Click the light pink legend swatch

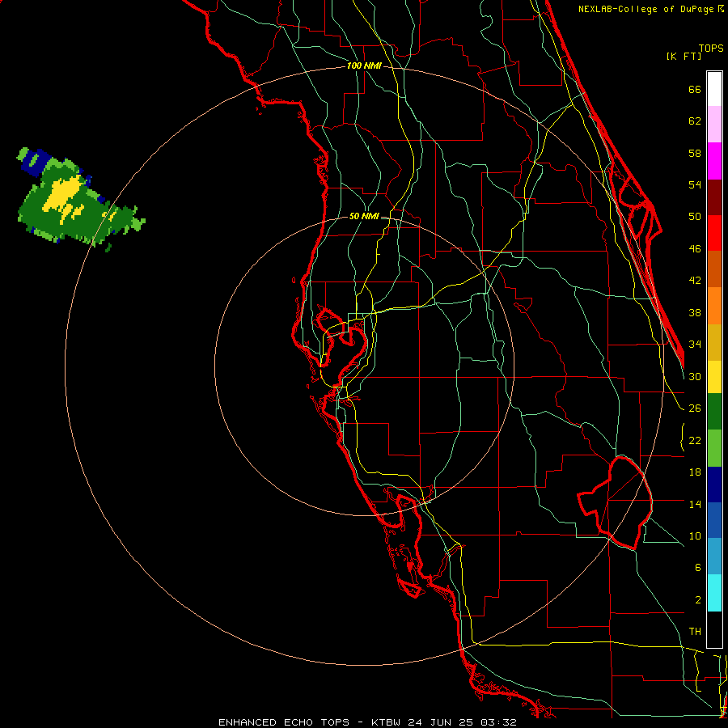[x=714, y=124]
